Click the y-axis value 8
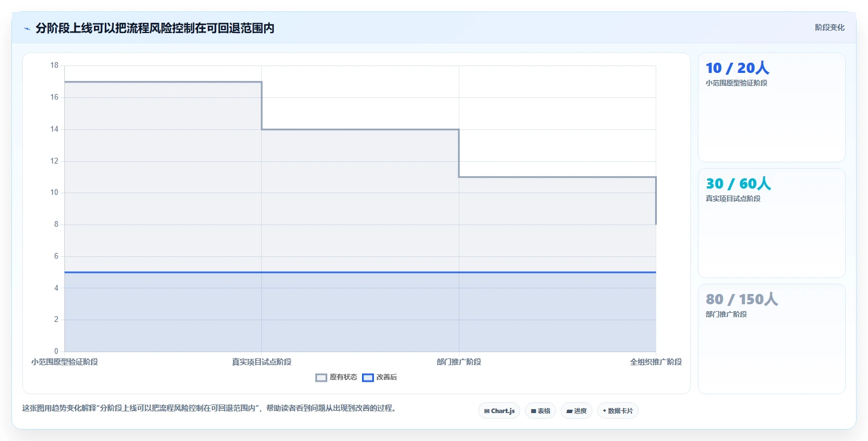This screenshot has width=868, height=441. (x=56, y=224)
